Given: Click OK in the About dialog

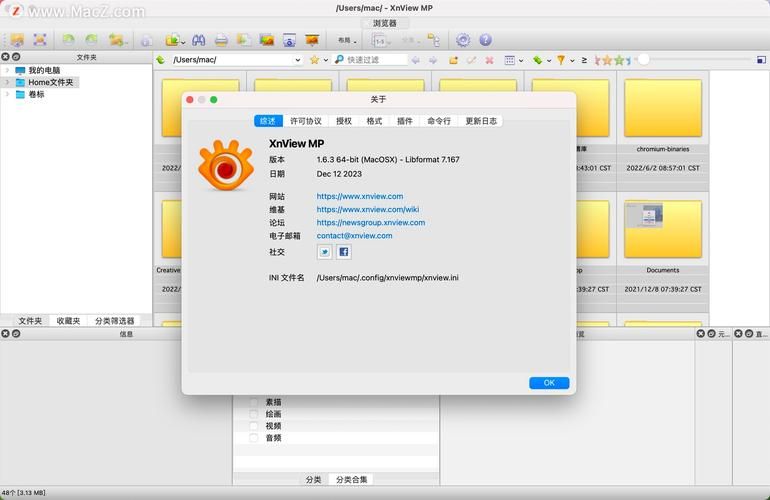Looking at the screenshot, I should pyautogui.click(x=549, y=383).
